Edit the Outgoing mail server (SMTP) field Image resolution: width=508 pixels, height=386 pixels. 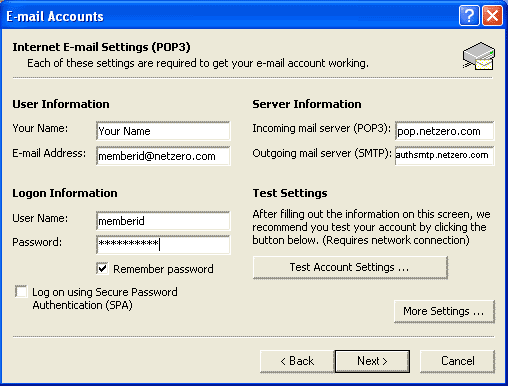445,155
